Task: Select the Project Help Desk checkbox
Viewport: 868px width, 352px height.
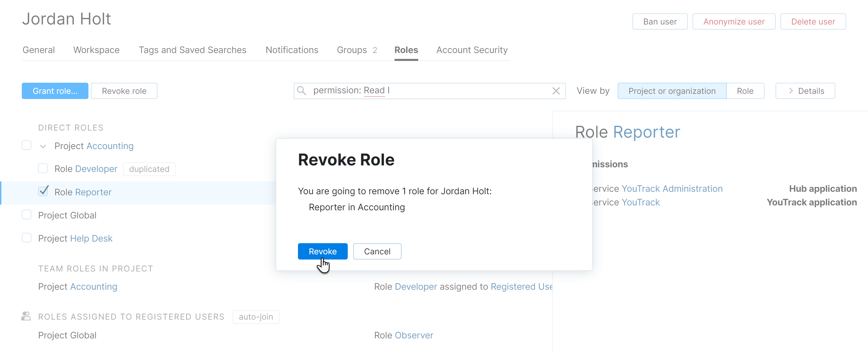Action: pyautogui.click(x=27, y=238)
